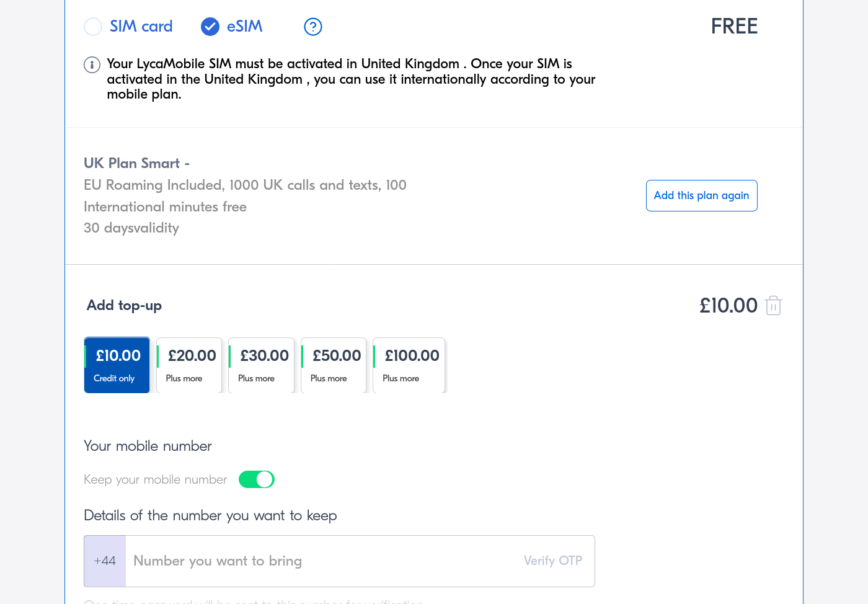Click the Number you want to bring field

[x=310, y=561]
